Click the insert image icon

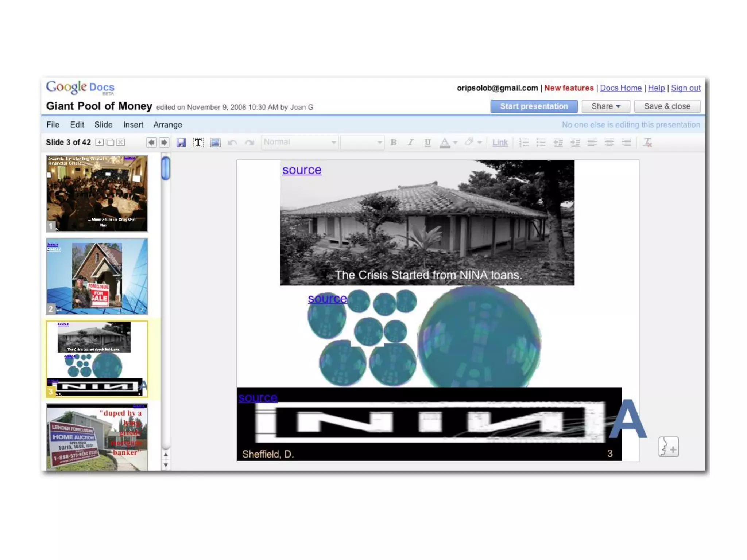[215, 143]
